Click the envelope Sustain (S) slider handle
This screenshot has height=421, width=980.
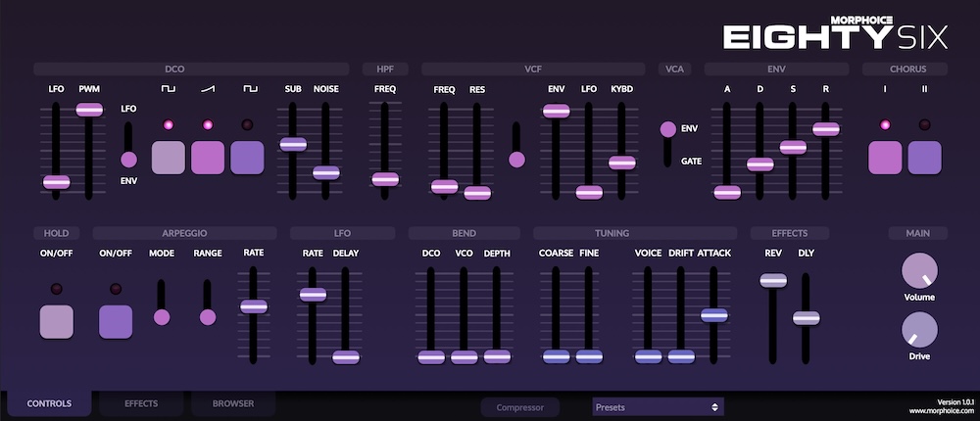[x=793, y=148]
